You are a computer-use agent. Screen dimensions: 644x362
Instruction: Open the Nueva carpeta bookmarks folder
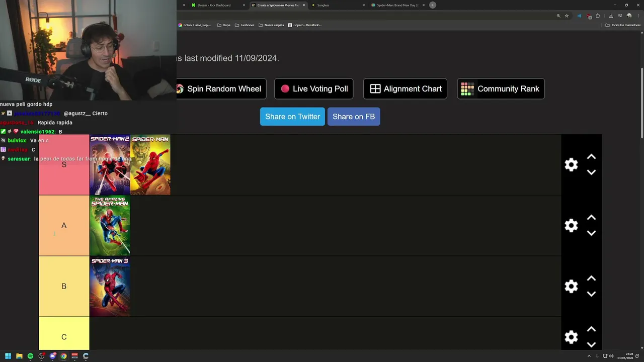point(271,25)
